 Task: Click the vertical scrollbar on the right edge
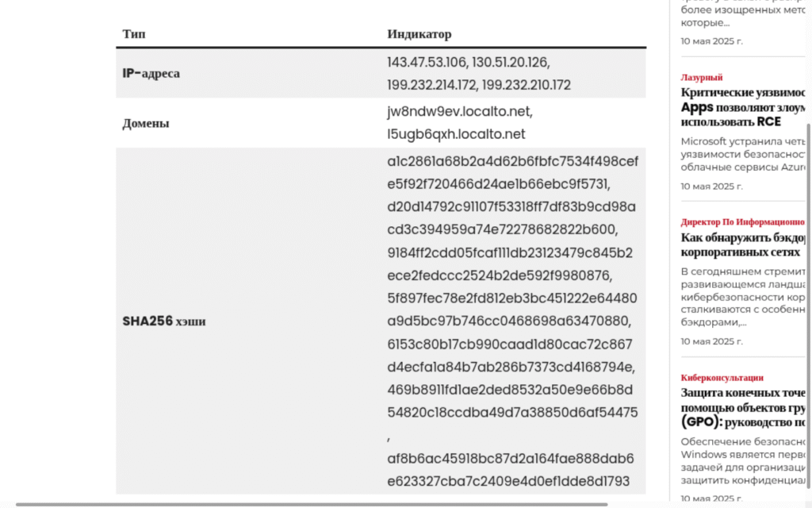click(808, 306)
